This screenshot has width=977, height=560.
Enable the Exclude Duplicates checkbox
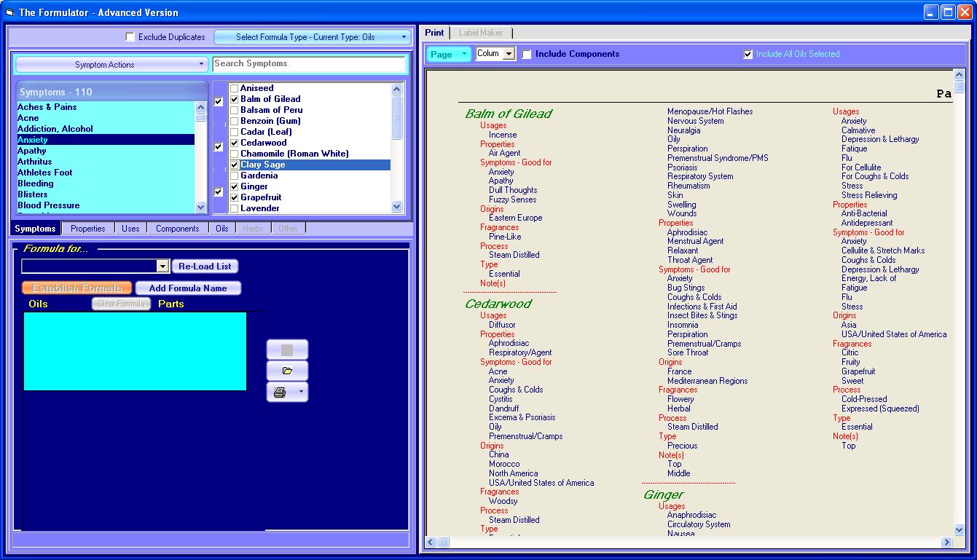pyautogui.click(x=130, y=37)
